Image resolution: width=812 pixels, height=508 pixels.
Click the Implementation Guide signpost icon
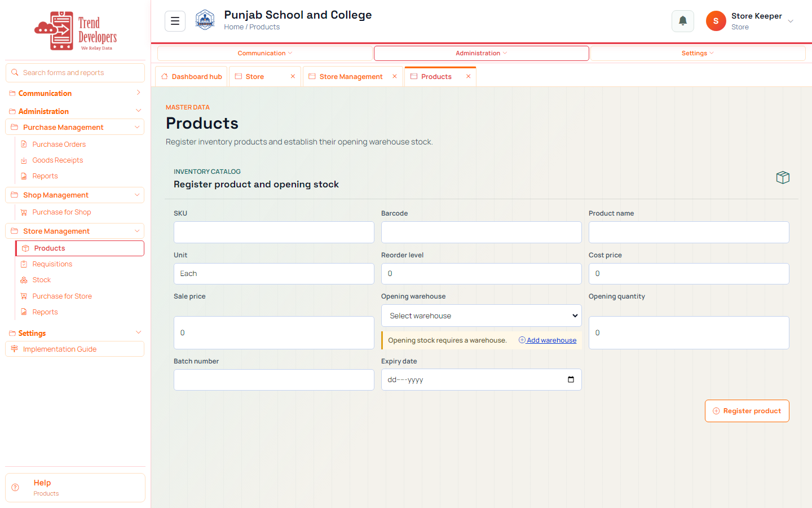coord(15,349)
